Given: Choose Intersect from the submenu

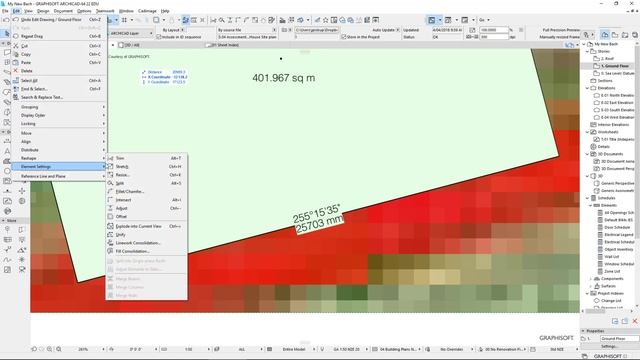Looking at the screenshot, I should click(x=146, y=200).
